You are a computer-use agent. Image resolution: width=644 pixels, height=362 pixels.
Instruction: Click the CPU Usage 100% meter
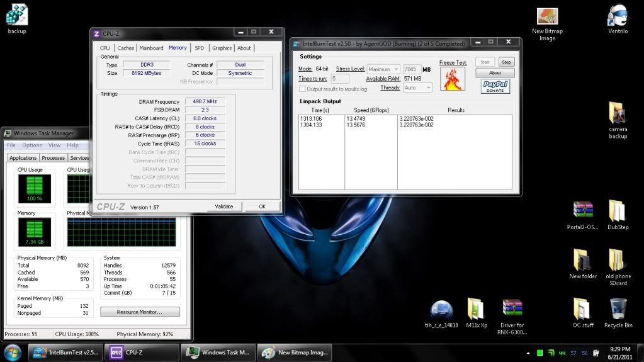tap(35, 189)
